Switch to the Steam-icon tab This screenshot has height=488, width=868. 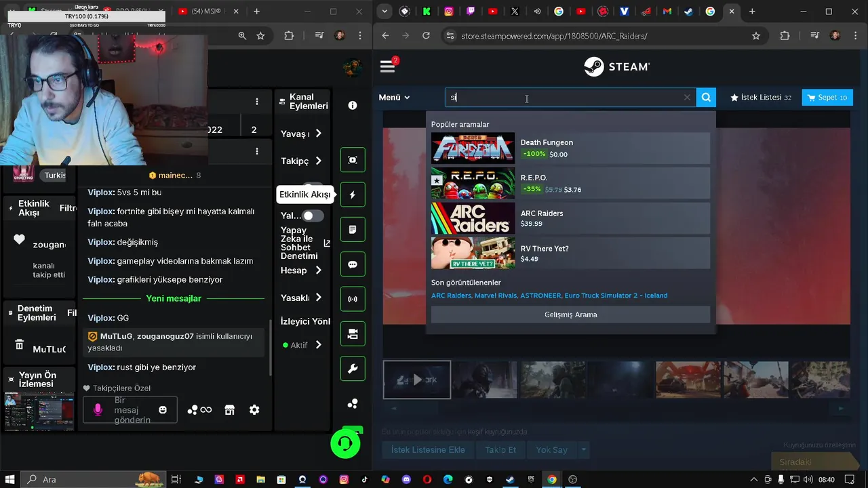(x=688, y=12)
